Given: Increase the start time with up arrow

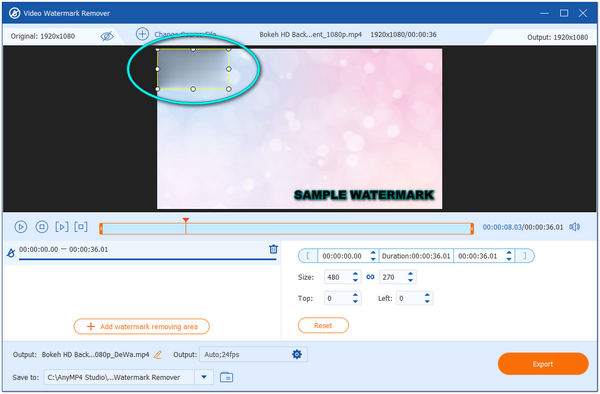Looking at the screenshot, I should 373,253.
